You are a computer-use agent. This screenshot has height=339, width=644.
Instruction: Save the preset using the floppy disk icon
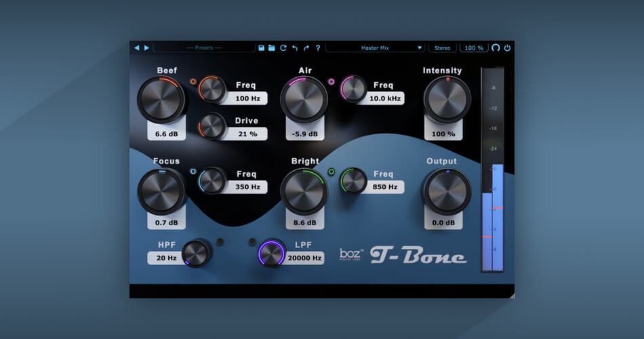(261, 48)
